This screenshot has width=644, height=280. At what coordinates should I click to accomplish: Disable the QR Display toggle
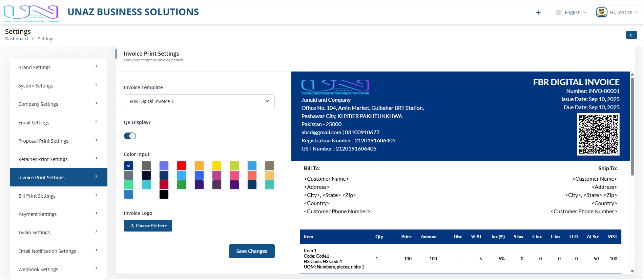pyautogui.click(x=130, y=136)
